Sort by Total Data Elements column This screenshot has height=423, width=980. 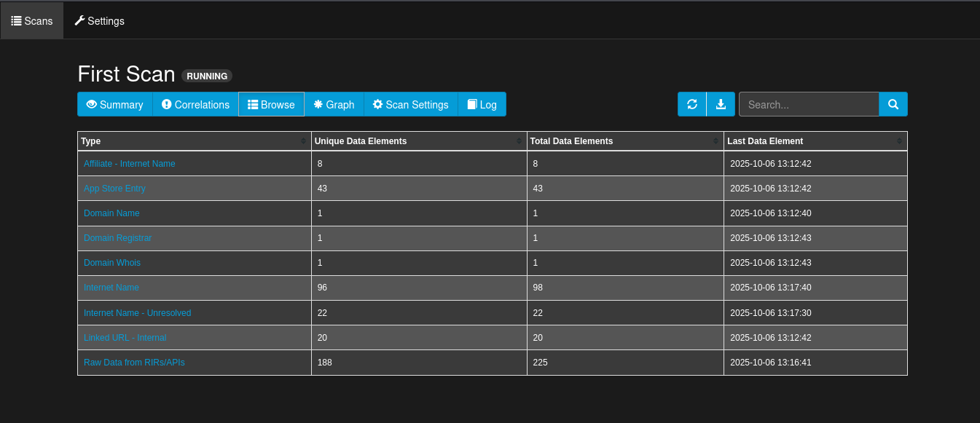click(x=716, y=141)
